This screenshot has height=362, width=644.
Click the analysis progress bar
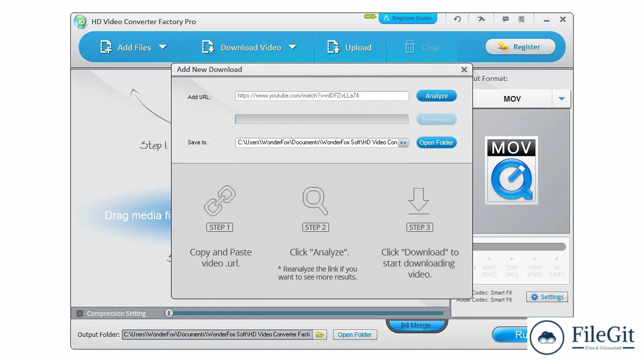(x=322, y=119)
